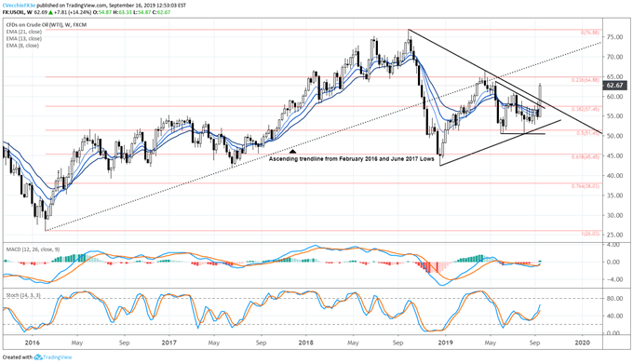Click the 1(26.03) Fibonacci level label
633x364 pixels.
click(590, 234)
